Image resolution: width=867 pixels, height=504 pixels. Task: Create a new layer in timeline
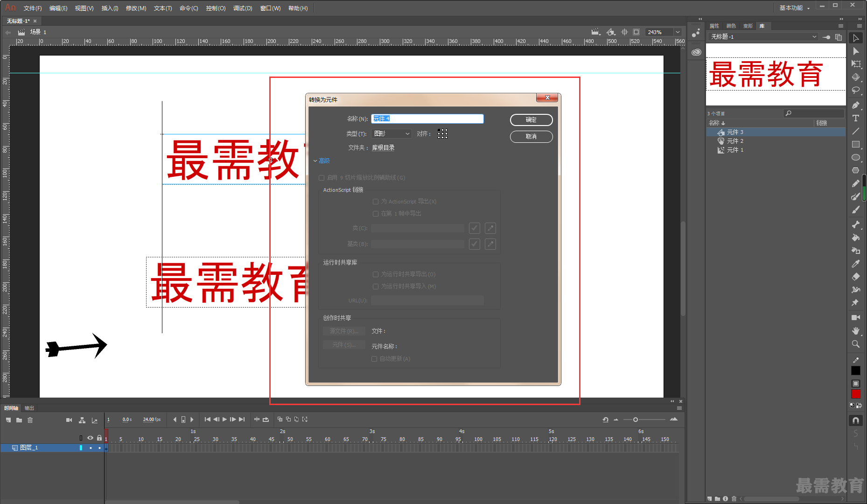pos(8,420)
